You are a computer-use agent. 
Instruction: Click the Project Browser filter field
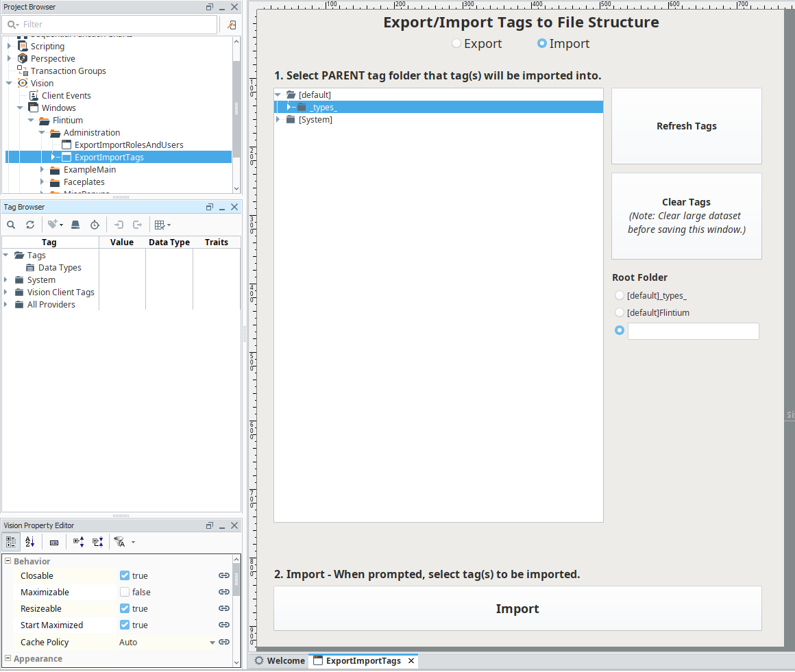point(110,25)
